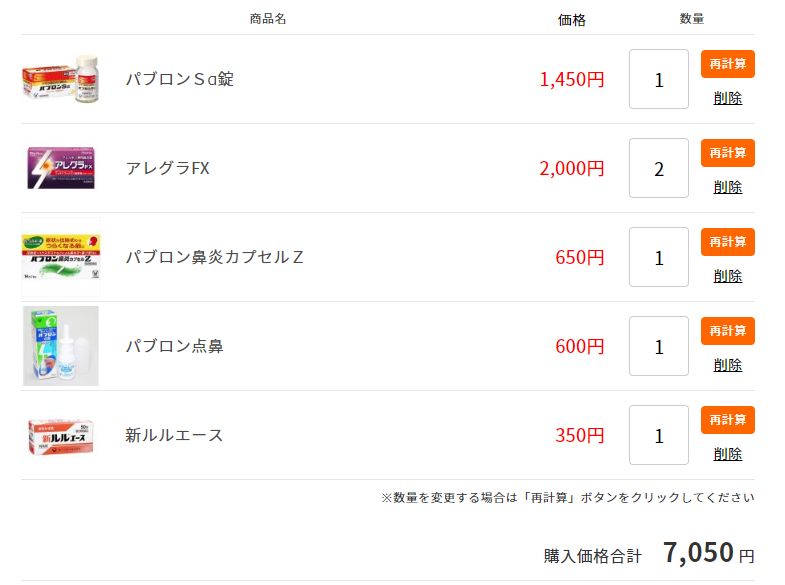Focus the 新ルルエース quantity input
Viewport: 785px width, 585px height.
[658, 435]
